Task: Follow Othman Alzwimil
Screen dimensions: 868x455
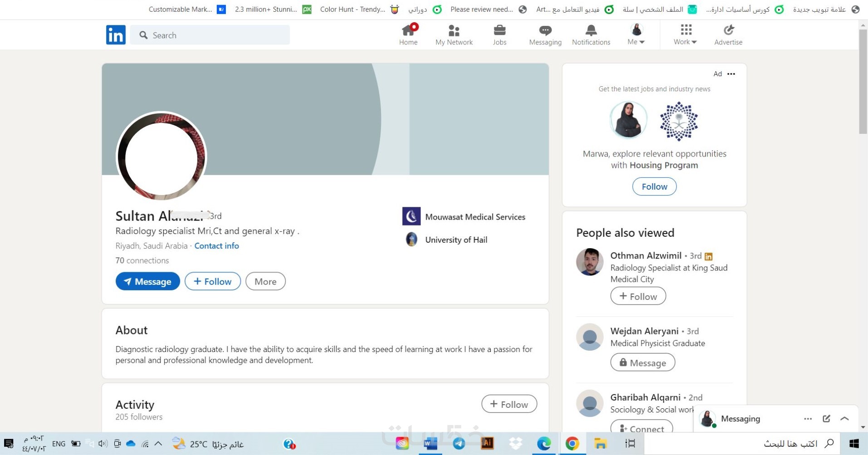Action: click(x=638, y=296)
